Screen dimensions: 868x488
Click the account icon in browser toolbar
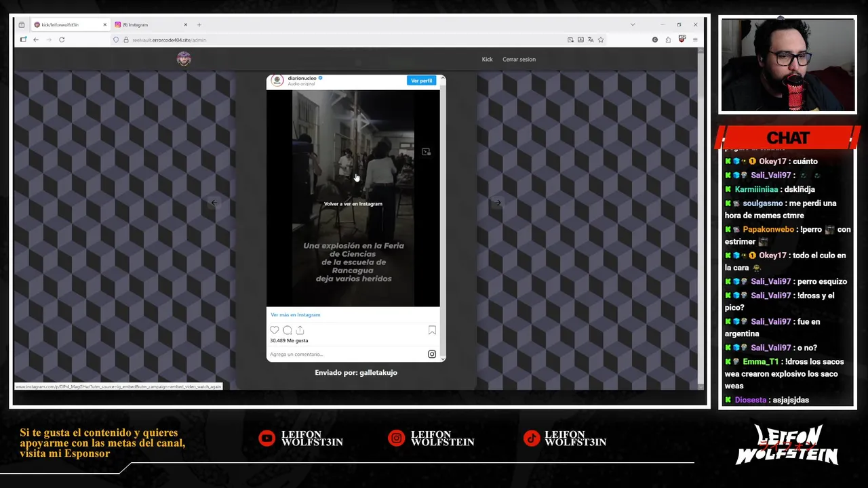[654, 40]
